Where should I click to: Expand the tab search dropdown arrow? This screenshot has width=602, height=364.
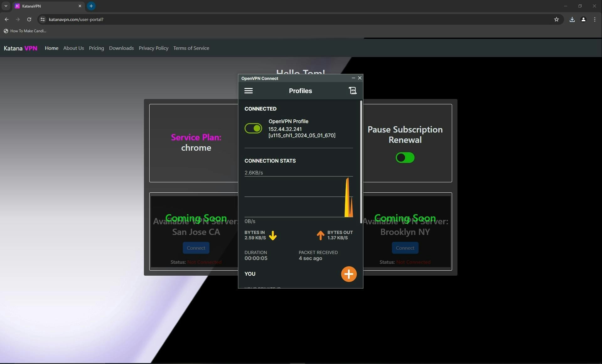(x=6, y=6)
